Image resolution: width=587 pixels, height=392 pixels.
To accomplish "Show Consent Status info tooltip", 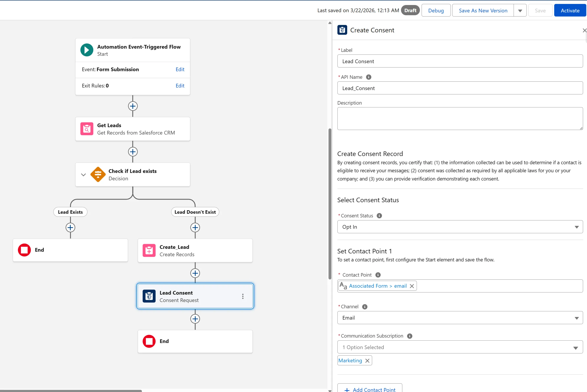I will tap(379, 215).
